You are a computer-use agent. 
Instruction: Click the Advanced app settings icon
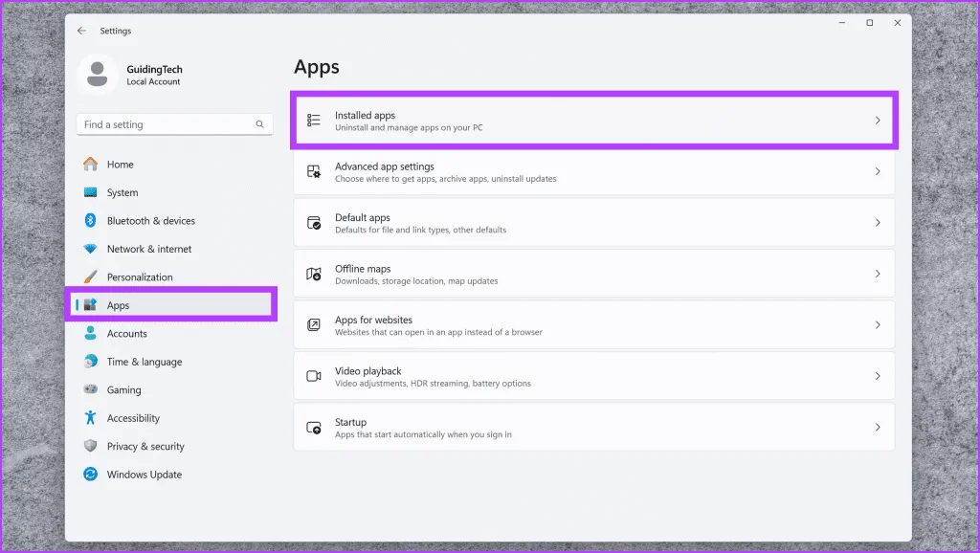tap(314, 172)
